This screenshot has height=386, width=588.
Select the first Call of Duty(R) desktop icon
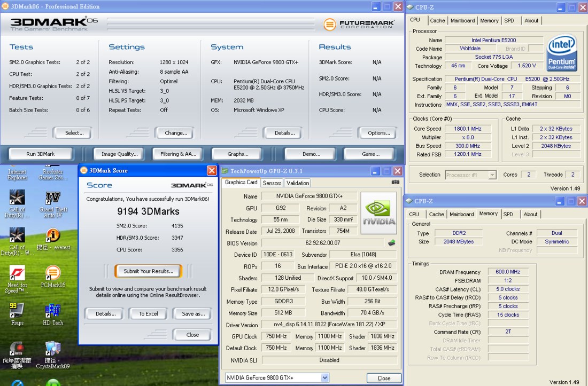pos(17,204)
